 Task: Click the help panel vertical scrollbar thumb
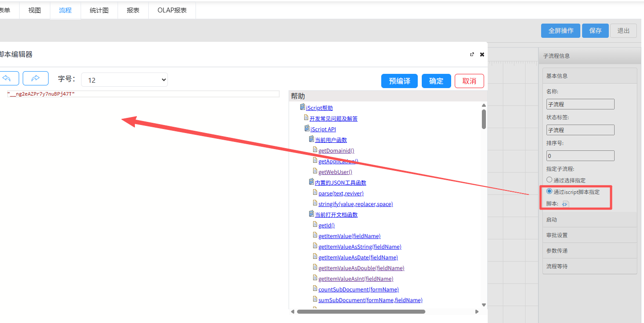point(484,119)
